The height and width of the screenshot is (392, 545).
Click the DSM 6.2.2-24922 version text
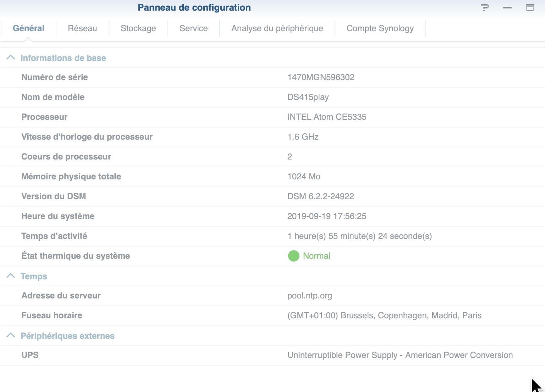[320, 196]
